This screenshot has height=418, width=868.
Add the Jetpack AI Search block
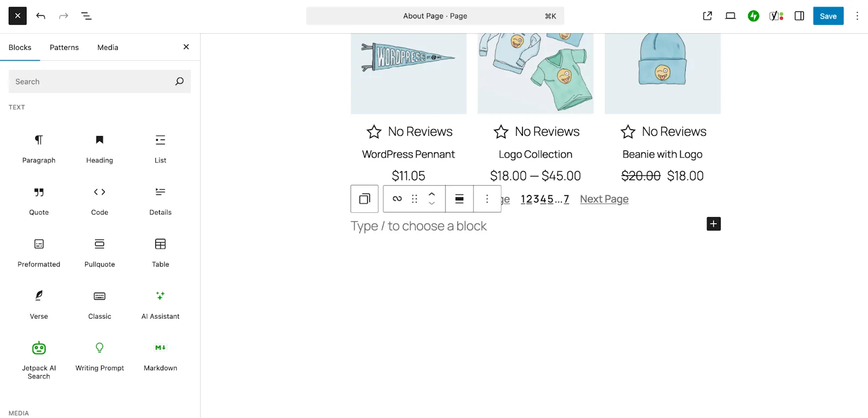39,360
